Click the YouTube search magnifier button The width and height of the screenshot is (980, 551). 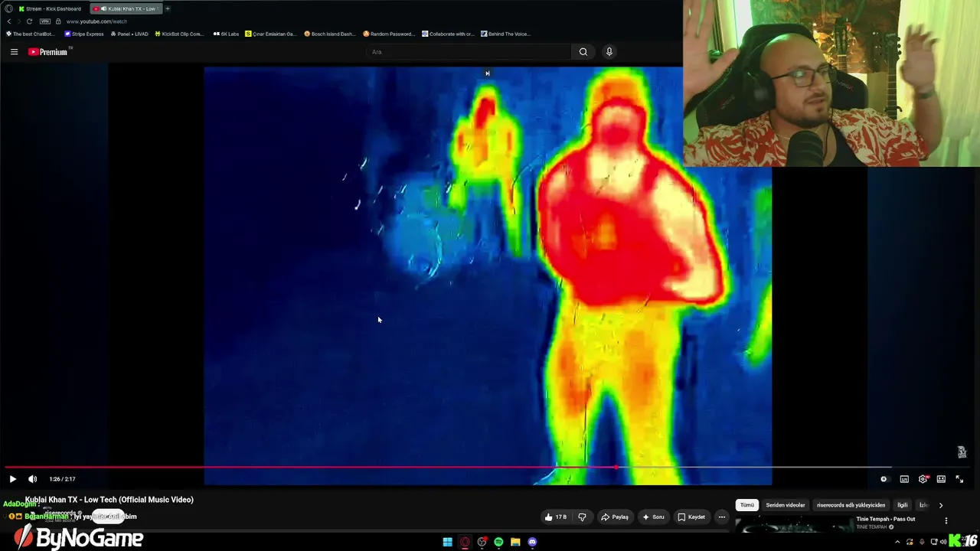click(583, 52)
